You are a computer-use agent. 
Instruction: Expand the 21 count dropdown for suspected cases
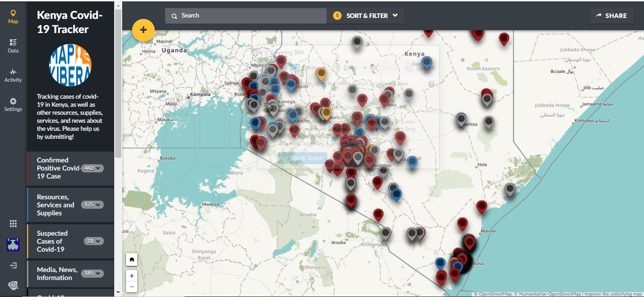coord(93,241)
